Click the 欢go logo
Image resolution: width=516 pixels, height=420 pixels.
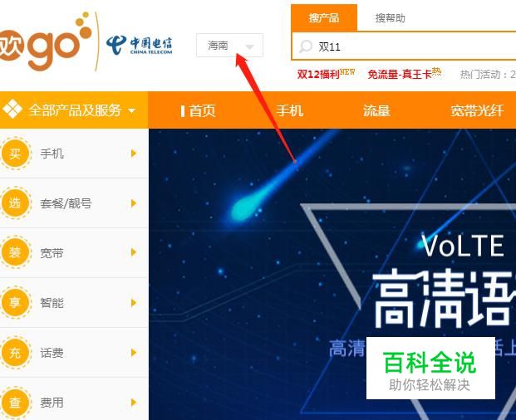click(46, 42)
